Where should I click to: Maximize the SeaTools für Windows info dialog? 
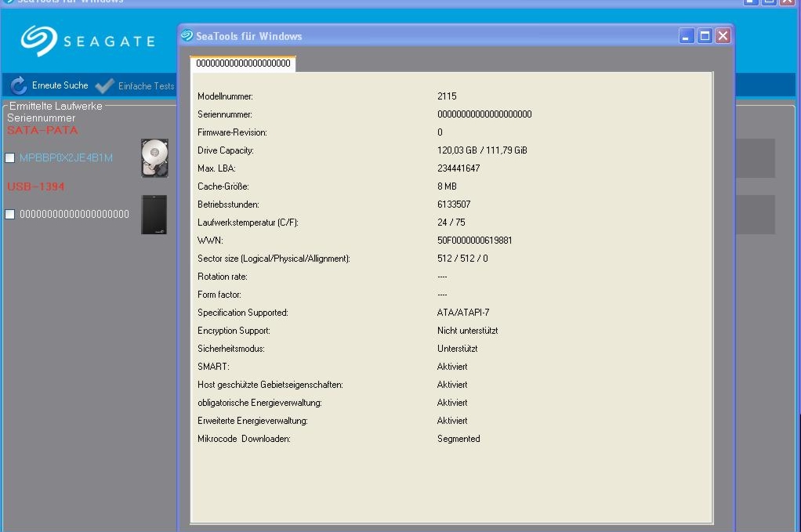(705, 36)
